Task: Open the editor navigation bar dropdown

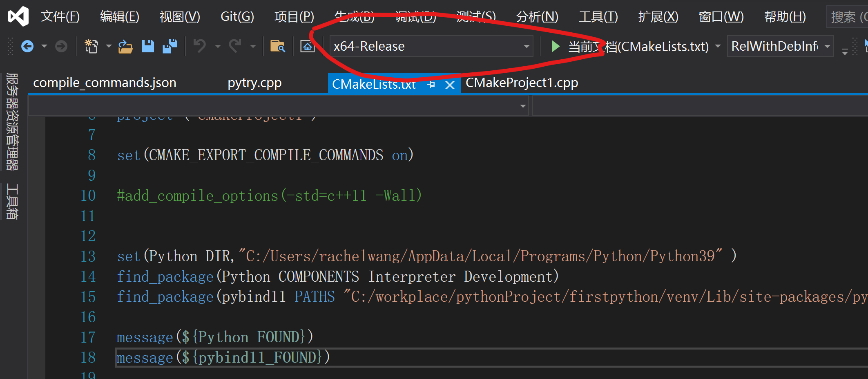Action: [x=279, y=106]
